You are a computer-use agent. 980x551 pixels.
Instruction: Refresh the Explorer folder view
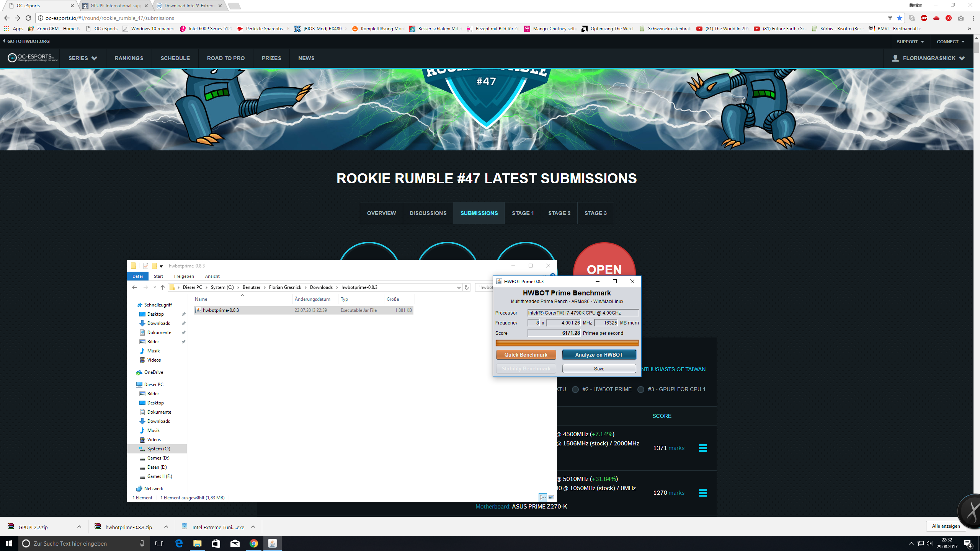click(466, 287)
